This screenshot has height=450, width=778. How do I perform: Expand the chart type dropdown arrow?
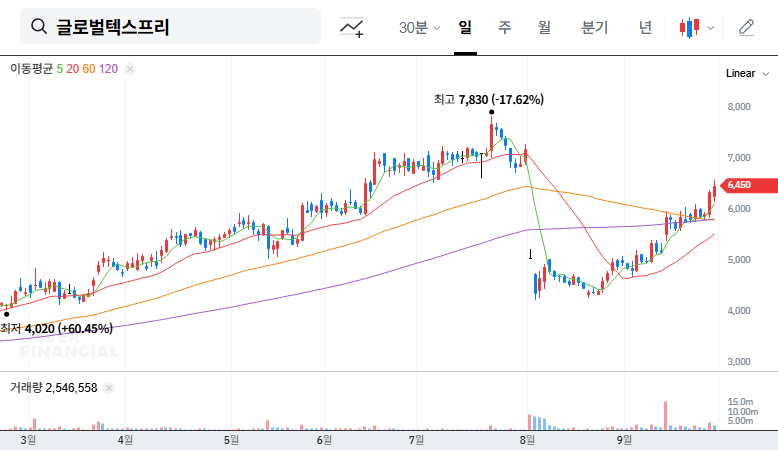tap(711, 28)
